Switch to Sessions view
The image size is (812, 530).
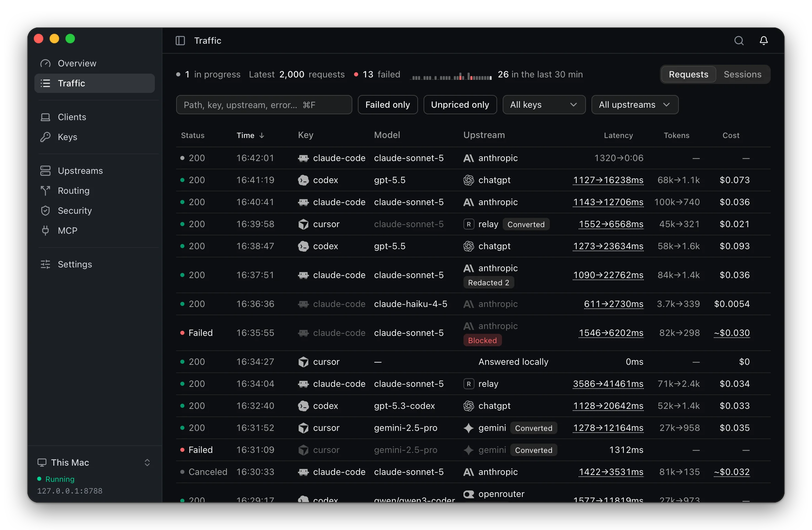click(742, 74)
